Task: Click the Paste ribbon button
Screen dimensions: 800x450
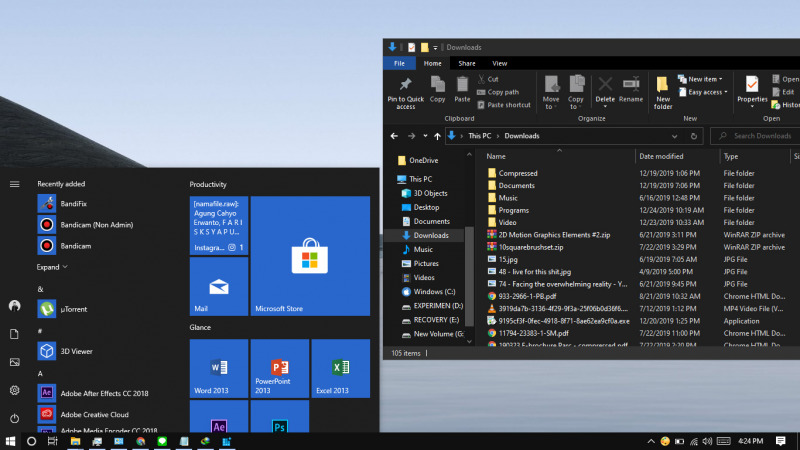Action: click(x=462, y=90)
